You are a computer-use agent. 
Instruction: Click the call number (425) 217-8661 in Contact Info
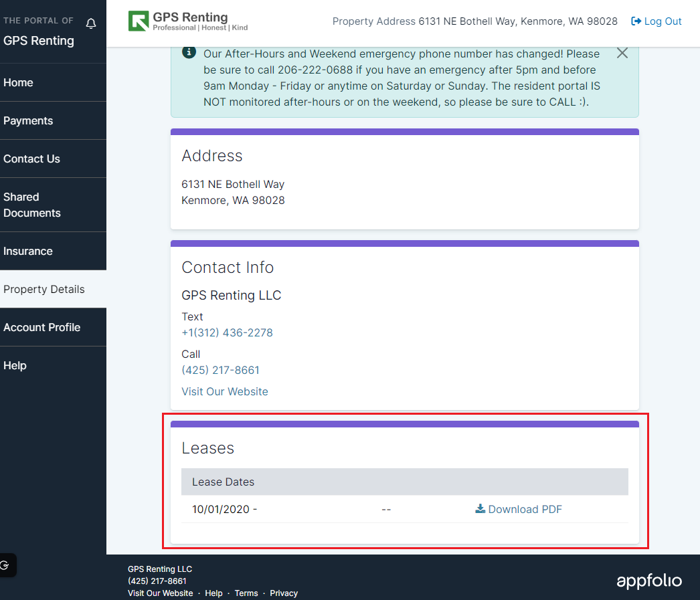pos(221,371)
